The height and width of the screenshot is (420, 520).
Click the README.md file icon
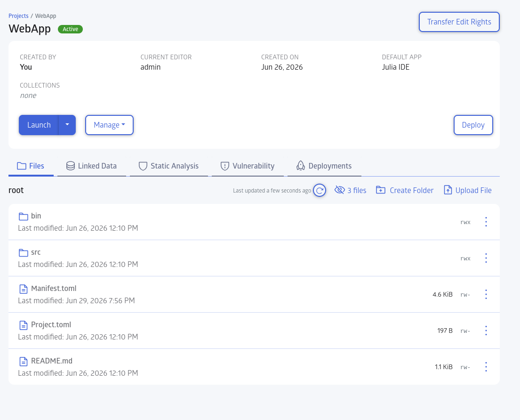pos(23,361)
